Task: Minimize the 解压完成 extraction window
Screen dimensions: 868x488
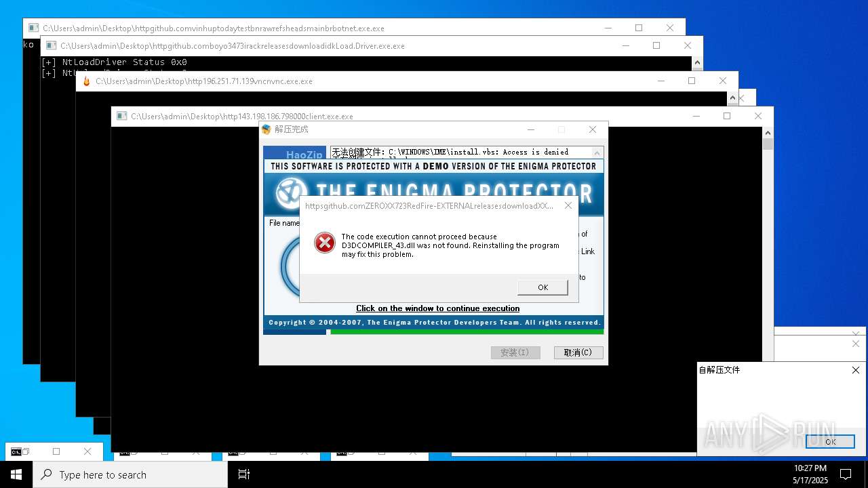Action: coord(531,129)
